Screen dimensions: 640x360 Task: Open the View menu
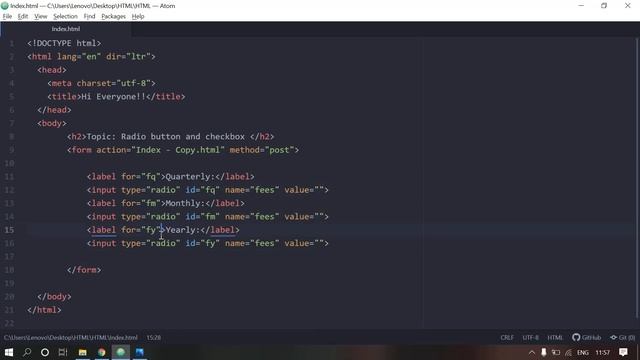(40, 16)
